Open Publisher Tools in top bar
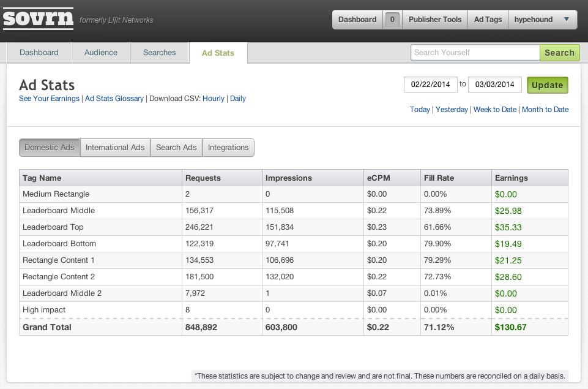 (x=434, y=20)
